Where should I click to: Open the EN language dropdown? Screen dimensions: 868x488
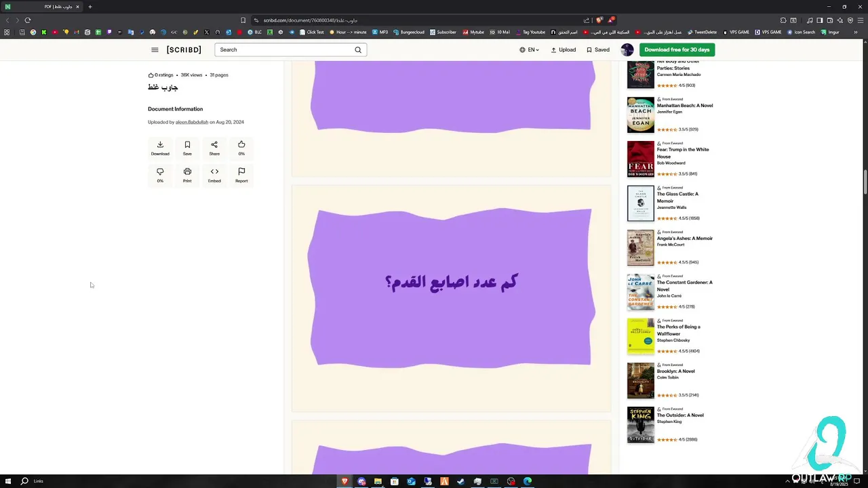(x=530, y=49)
